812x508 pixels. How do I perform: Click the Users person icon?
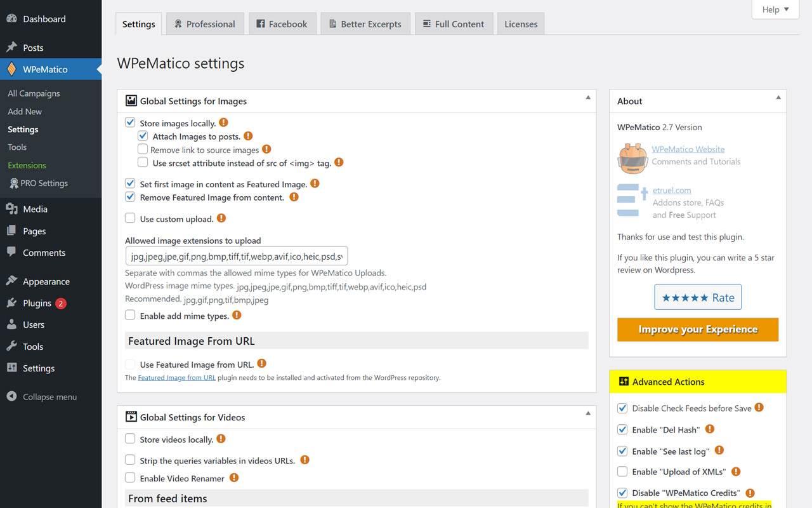pyautogui.click(x=11, y=324)
